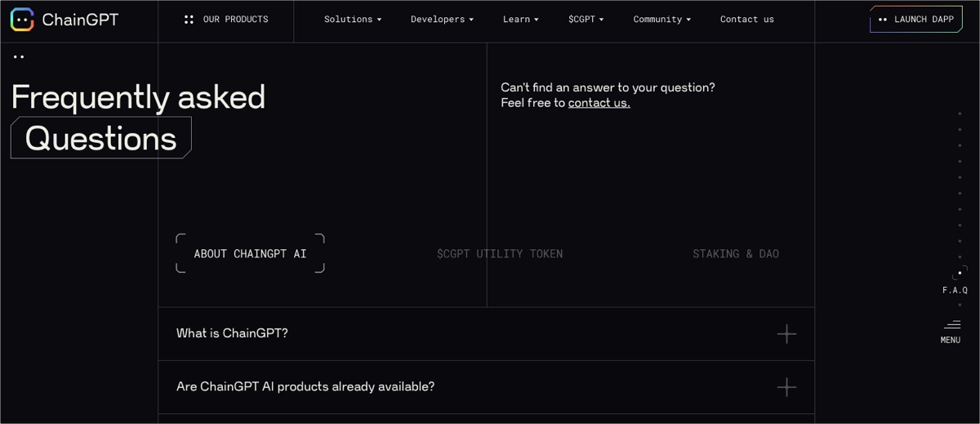Expand the Learn dropdown menu
Image resolution: width=980 pixels, height=424 pixels.
(520, 19)
